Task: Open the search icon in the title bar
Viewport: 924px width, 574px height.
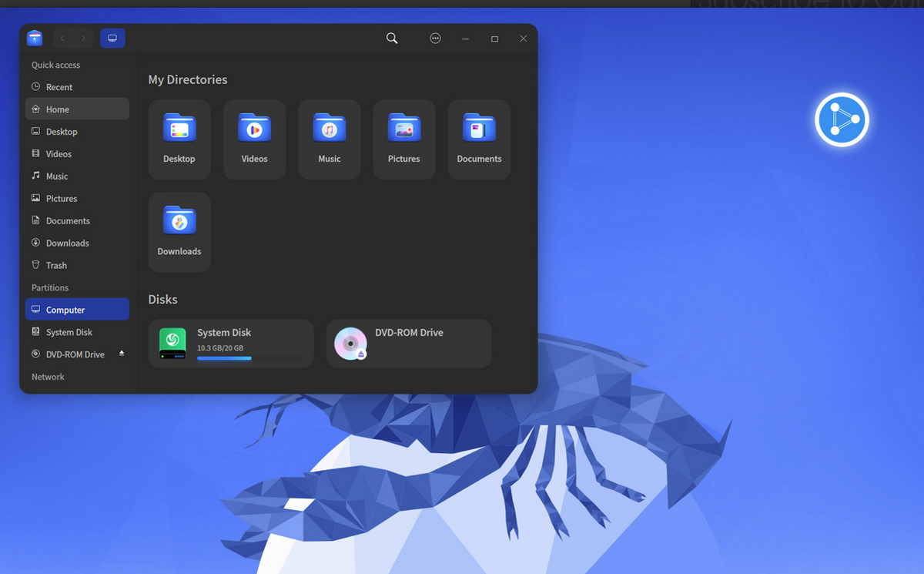Action: [392, 38]
